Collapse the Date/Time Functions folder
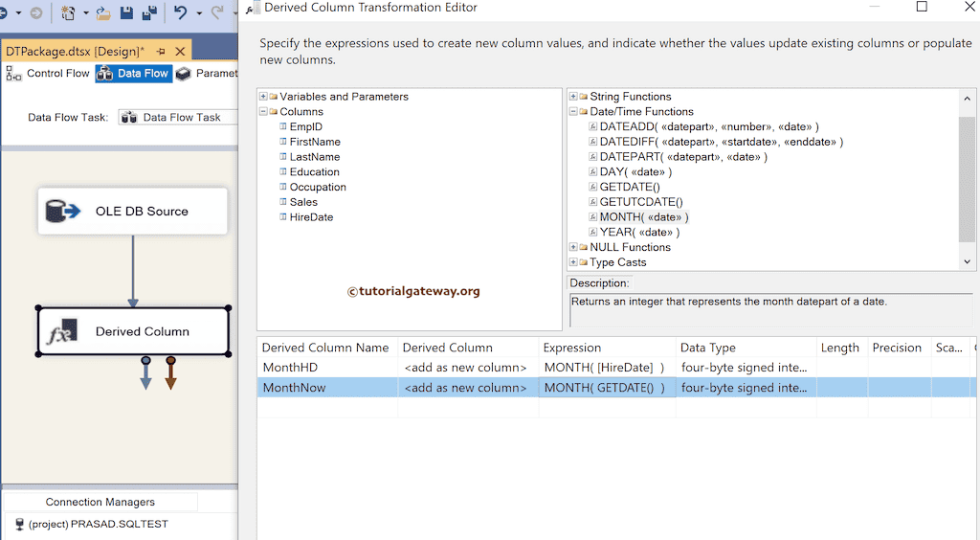The height and width of the screenshot is (540, 980). click(573, 111)
